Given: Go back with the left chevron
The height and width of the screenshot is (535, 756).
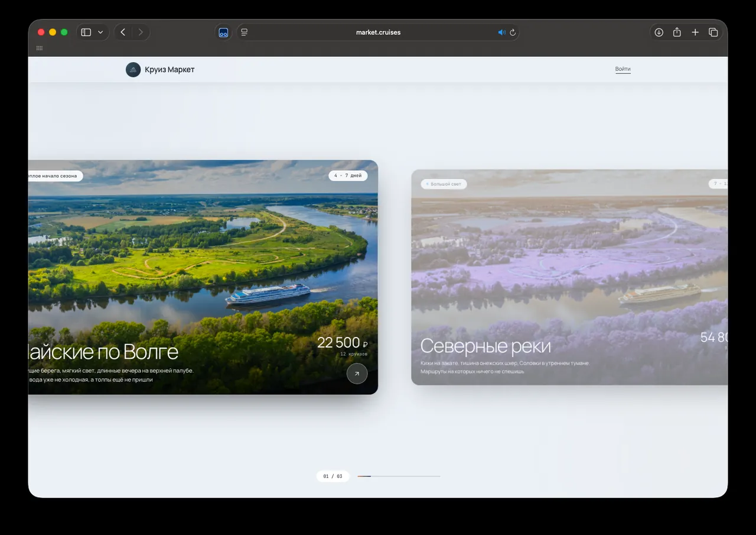Looking at the screenshot, I should coord(123,33).
